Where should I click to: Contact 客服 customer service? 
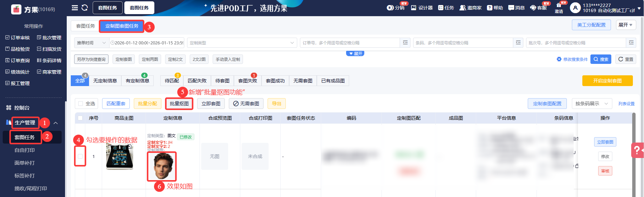pos(538,8)
